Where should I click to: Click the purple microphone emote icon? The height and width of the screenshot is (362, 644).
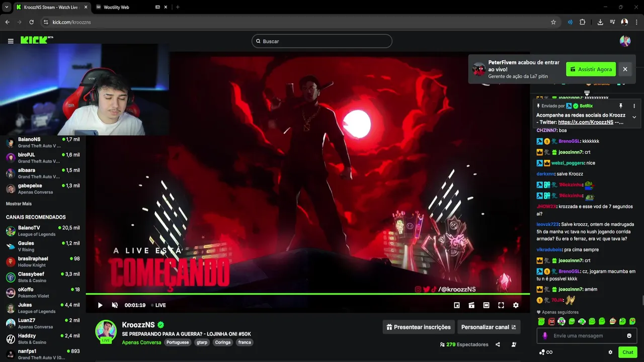pos(544,335)
